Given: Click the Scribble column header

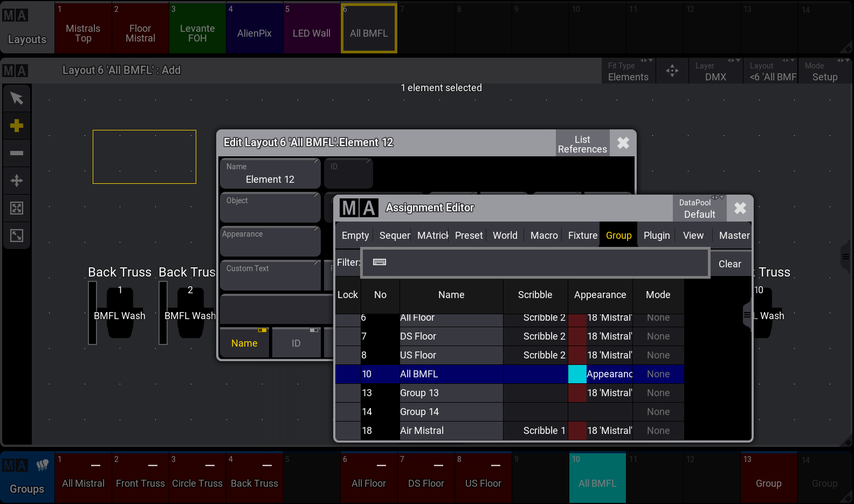Looking at the screenshot, I should click(x=535, y=295).
